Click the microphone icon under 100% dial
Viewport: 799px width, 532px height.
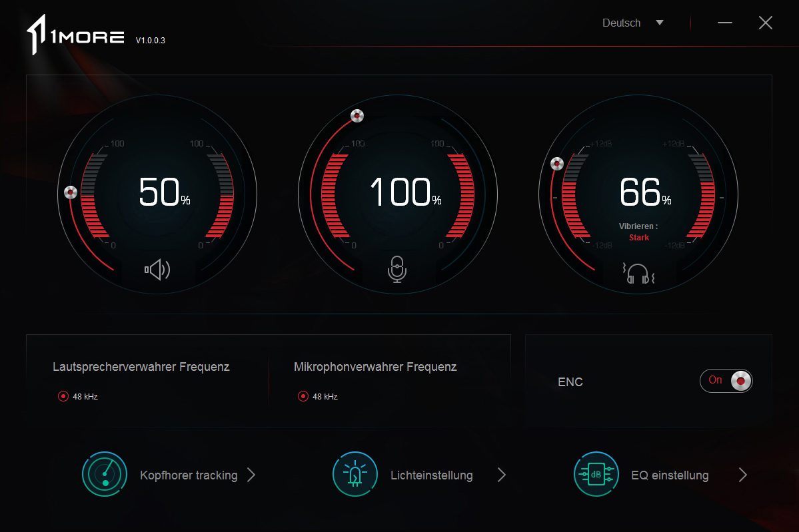397,269
